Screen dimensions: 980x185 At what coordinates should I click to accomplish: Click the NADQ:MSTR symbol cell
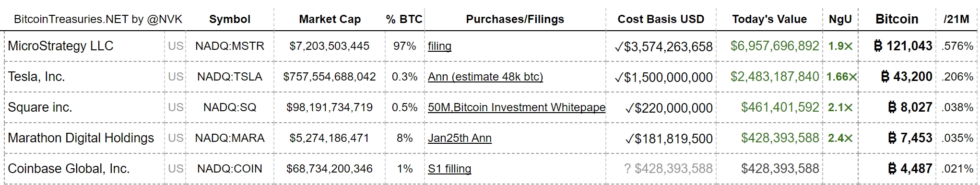[230, 46]
